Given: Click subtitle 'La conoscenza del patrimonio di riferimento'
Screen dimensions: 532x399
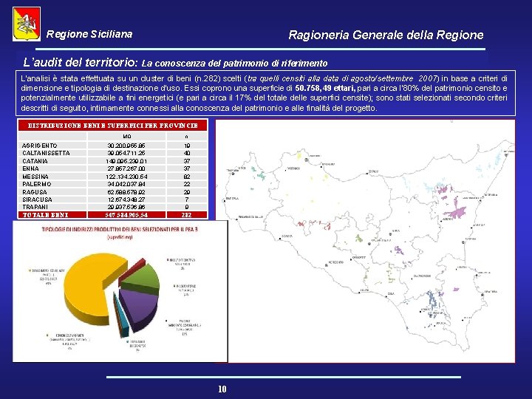Looking at the screenshot, I should tap(234, 64).
